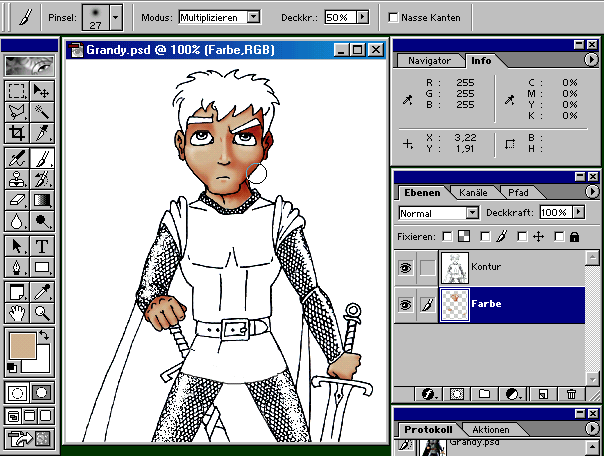
Task: Select the History Brush tool
Action: coord(42,179)
